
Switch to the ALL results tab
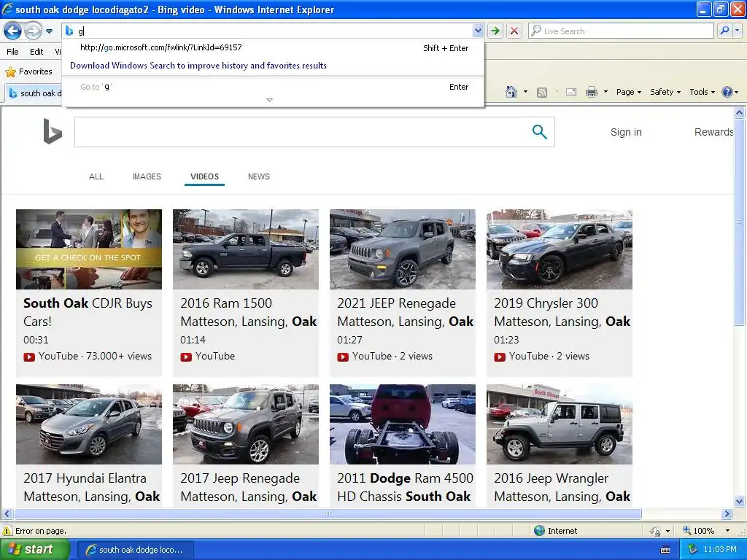point(96,176)
